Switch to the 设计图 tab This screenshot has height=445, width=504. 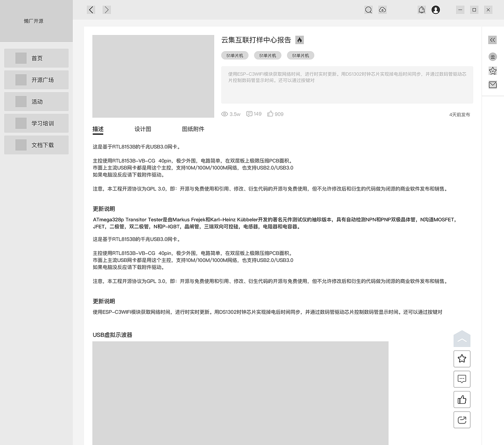[143, 129]
